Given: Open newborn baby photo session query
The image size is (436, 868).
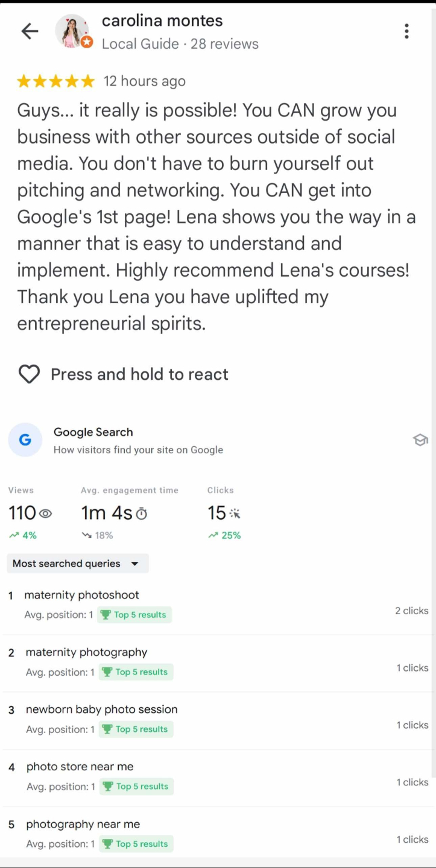Looking at the screenshot, I should [x=101, y=709].
